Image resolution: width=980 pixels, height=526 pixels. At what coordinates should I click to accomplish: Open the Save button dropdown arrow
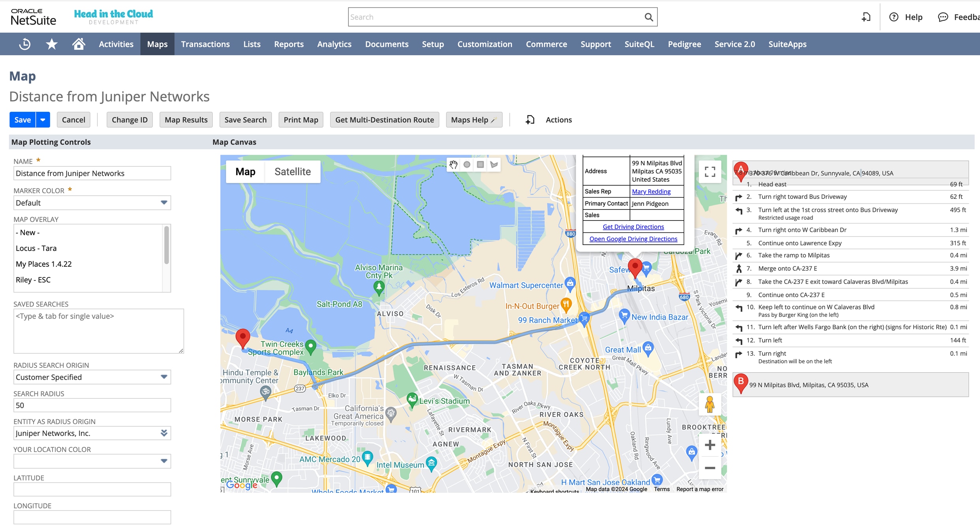click(43, 120)
